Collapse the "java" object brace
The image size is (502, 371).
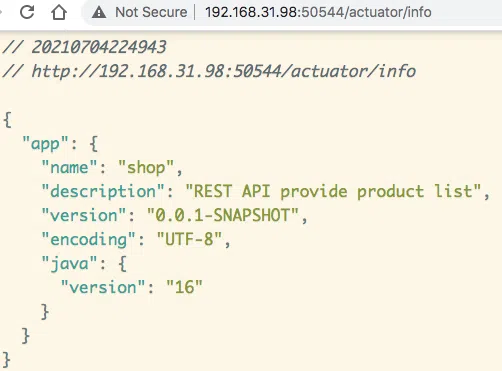[x=123, y=263]
